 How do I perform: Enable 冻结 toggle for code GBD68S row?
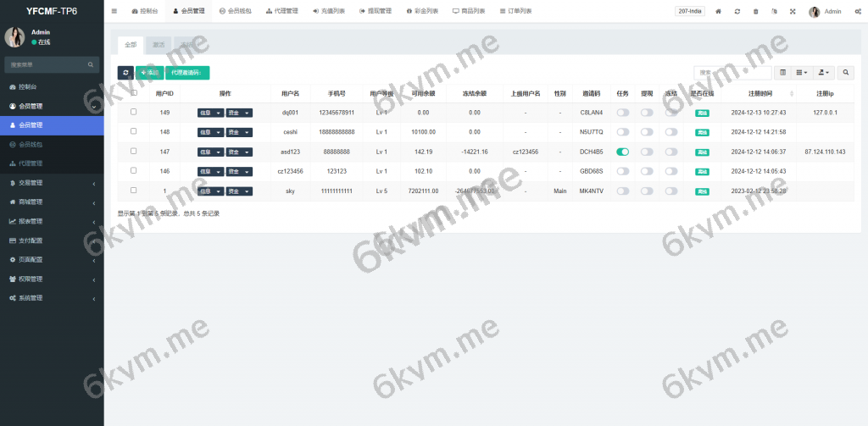671,172
